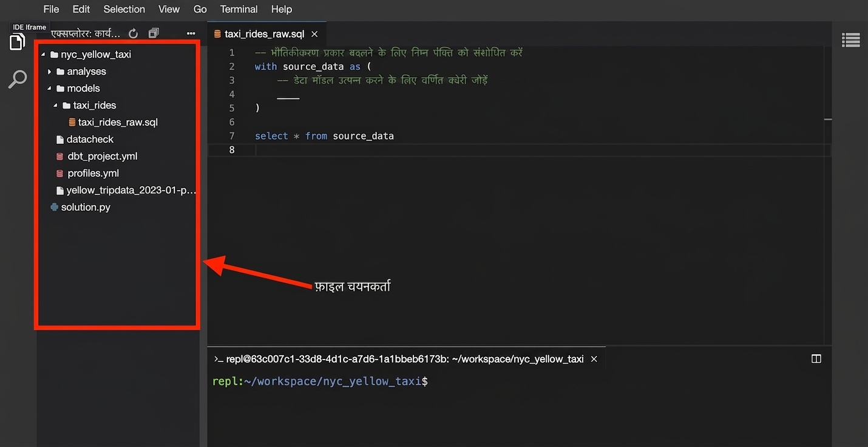Click the datacheck file icon
868x447 pixels.
59,139
